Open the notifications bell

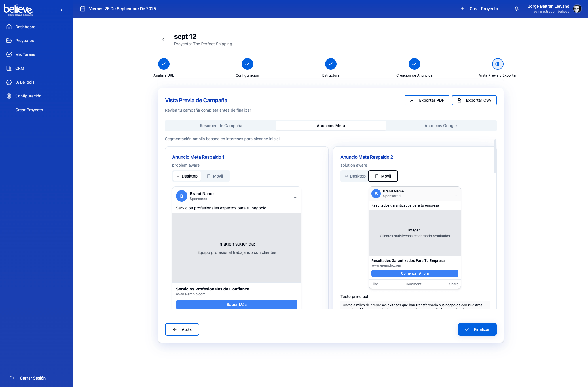[517, 9]
